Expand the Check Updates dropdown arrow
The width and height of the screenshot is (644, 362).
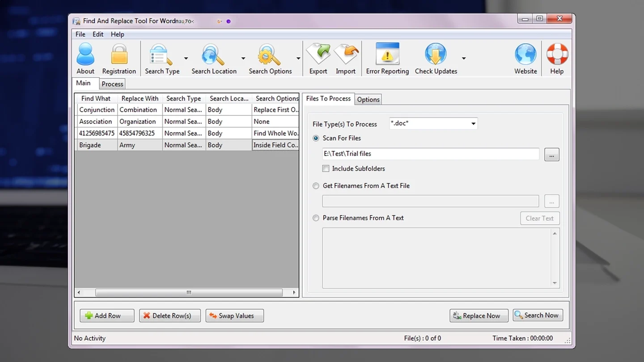[x=464, y=59]
